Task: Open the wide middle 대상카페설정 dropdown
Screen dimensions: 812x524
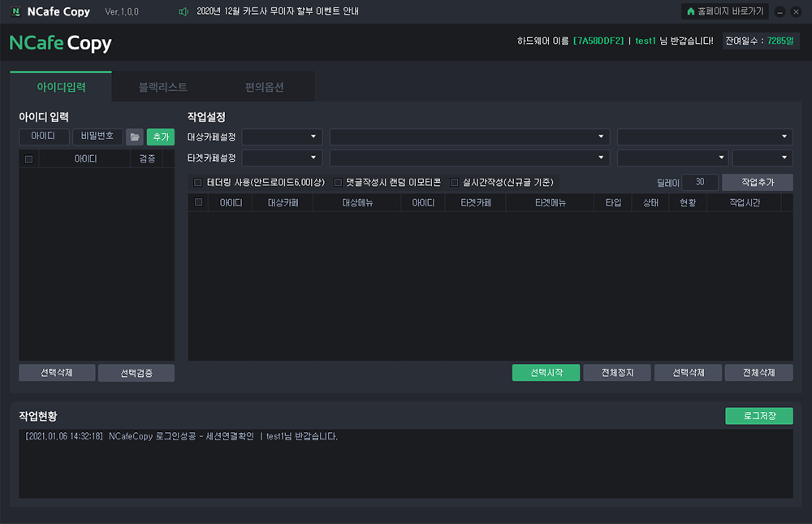Action: coord(469,136)
